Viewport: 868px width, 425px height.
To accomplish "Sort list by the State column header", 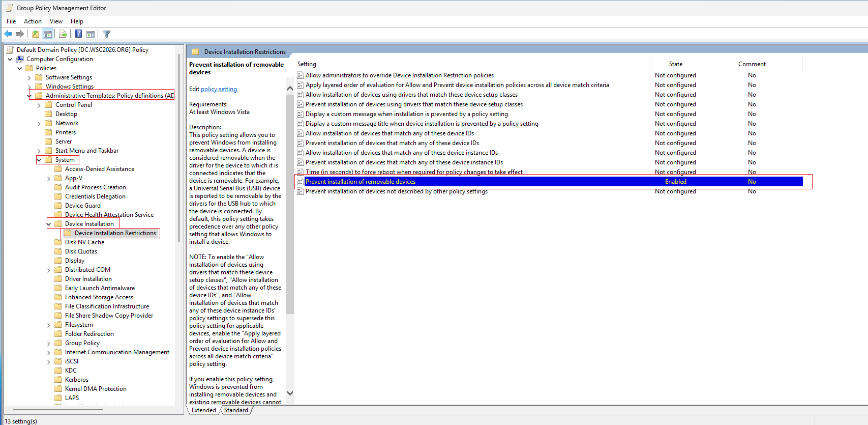I will point(675,64).
